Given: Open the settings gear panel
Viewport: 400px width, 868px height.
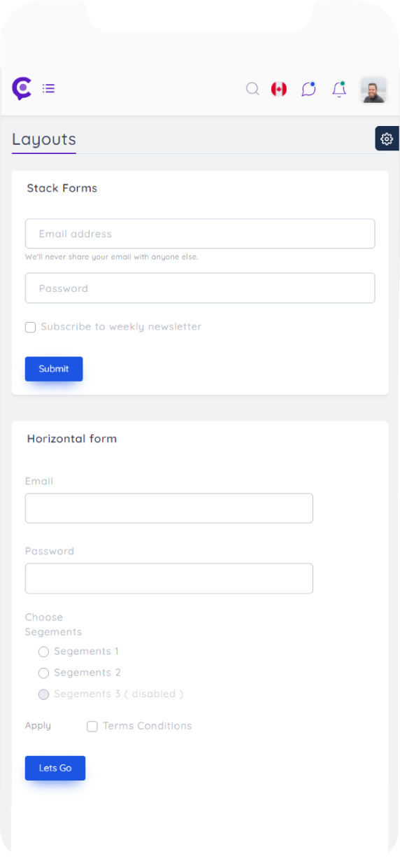Looking at the screenshot, I should pyautogui.click(x=387, y=139).
